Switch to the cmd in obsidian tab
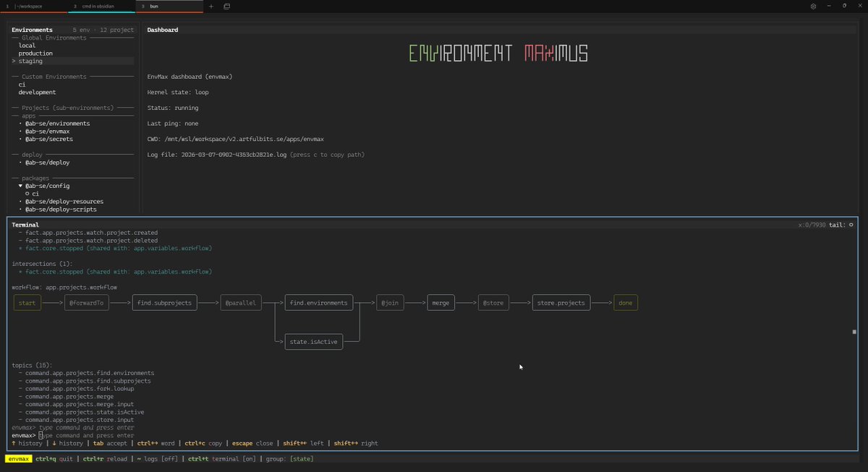Image resolution: width=868 pixels, height=472 pixels. click(x=101, y=6)
